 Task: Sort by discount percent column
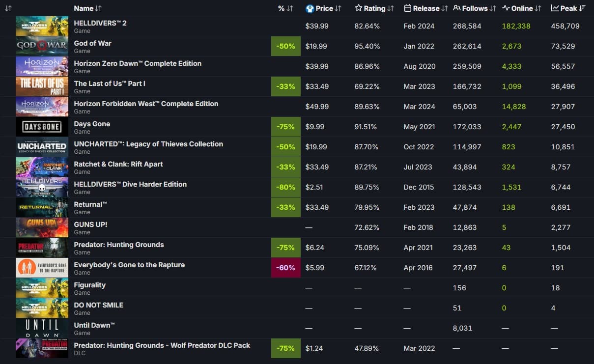pyautogui.click(x=285, y=8)
